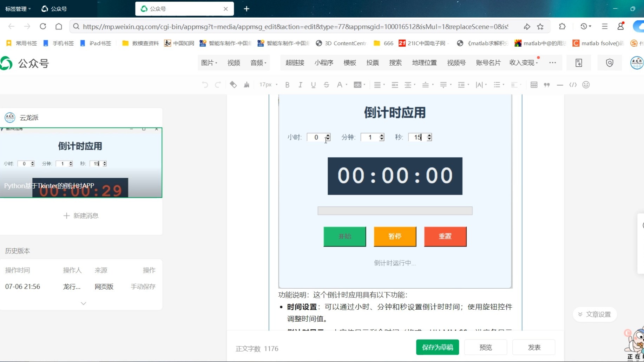Show more insert options (three dots)
This screenshot has width=644, height=362.
(552, 62)
